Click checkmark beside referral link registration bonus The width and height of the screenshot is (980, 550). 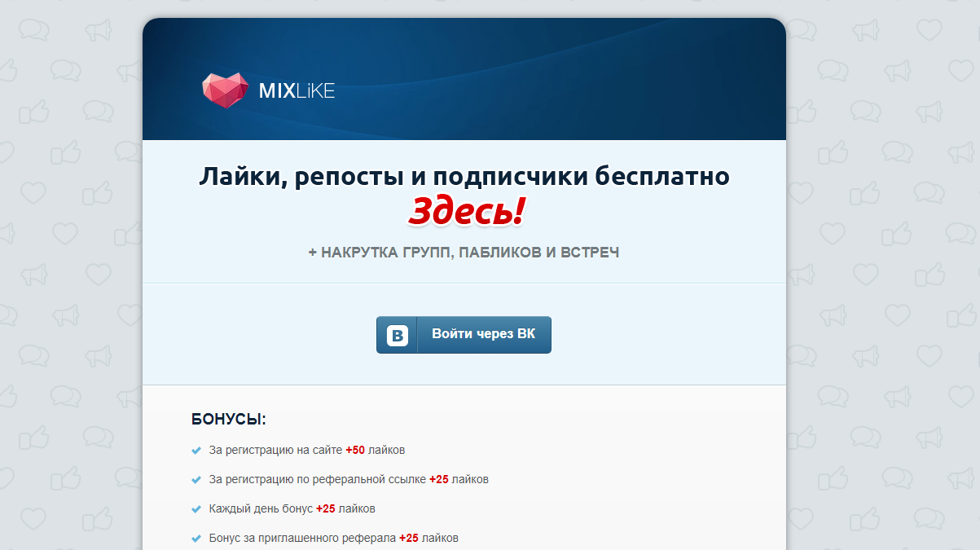(x=196, y=480)
